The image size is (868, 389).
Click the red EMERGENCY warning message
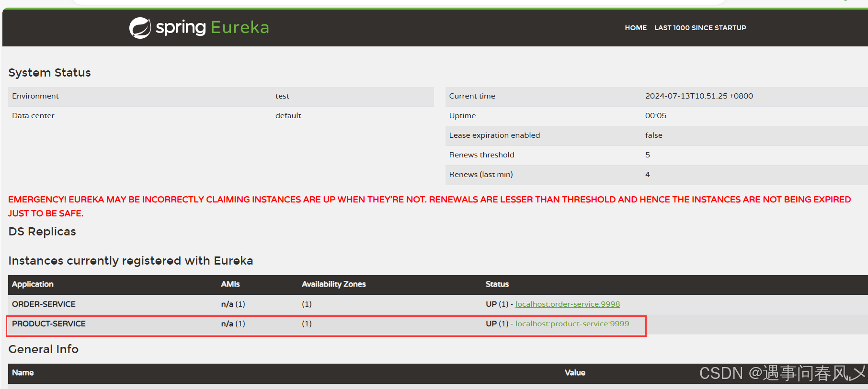pos(429,206)
